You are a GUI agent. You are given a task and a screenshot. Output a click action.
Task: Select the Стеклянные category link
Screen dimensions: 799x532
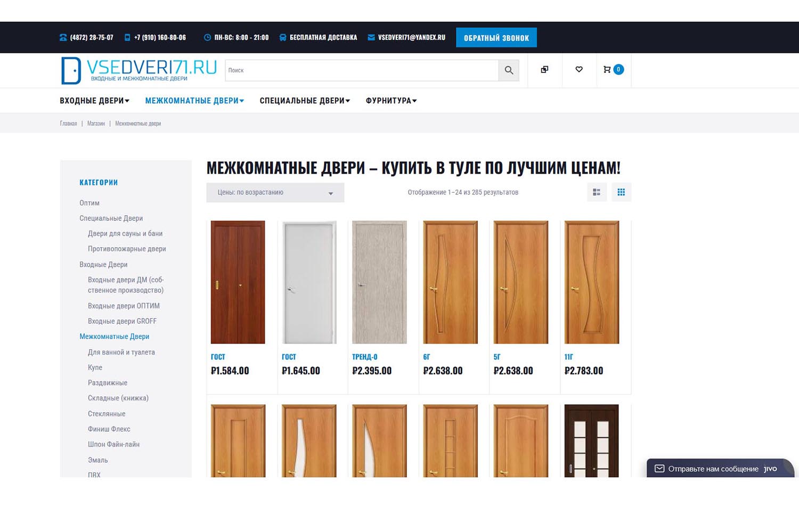(107, 414)
